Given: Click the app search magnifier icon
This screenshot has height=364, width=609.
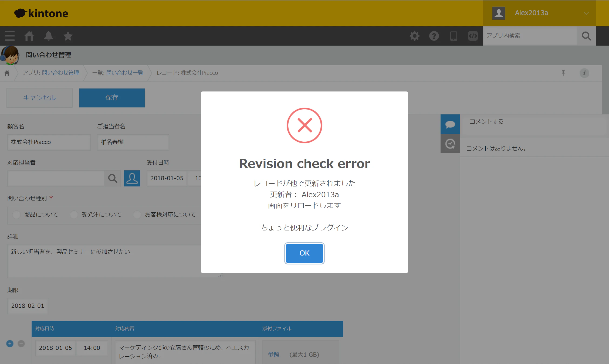Looking at the screenshot, I should 586,36.
